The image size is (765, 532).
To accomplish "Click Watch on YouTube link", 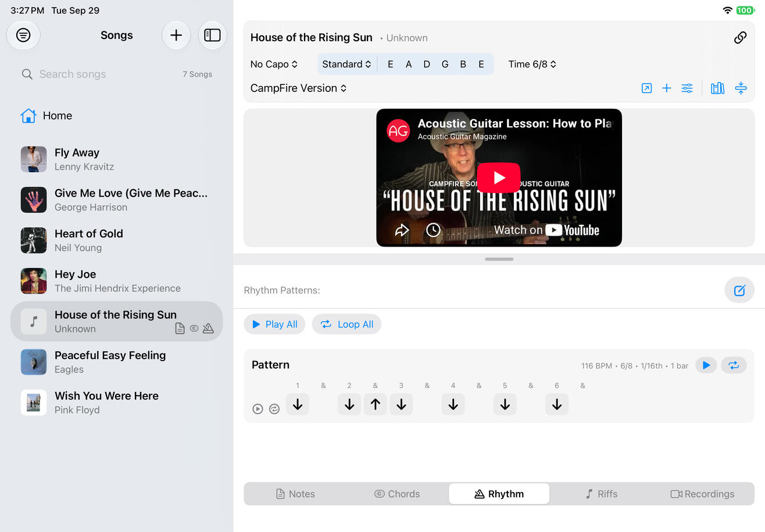I will [x=546, y=230].
